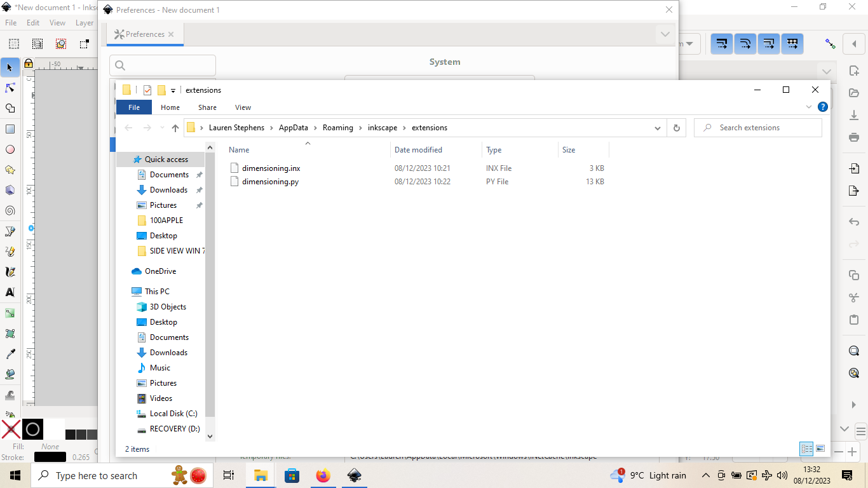
Task: Click the Search extensions field
Action: (757, 128)
